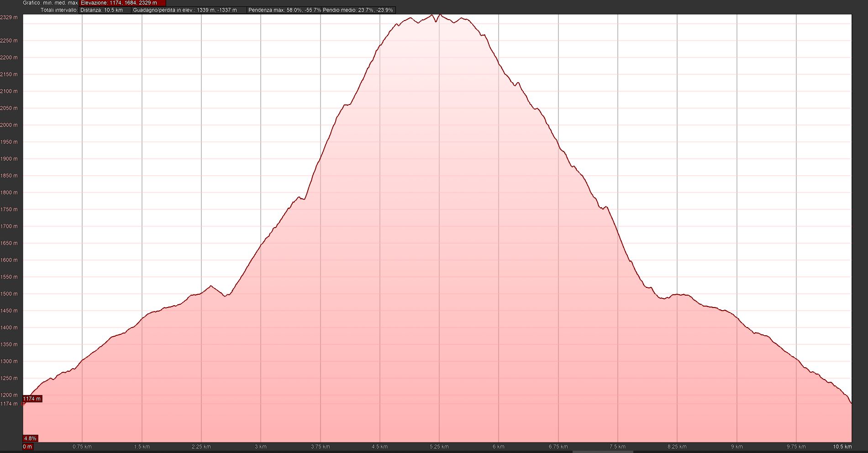868x453 pixels.
Task: Click the 3 km distance axis label
Action: tap(261, 447)
